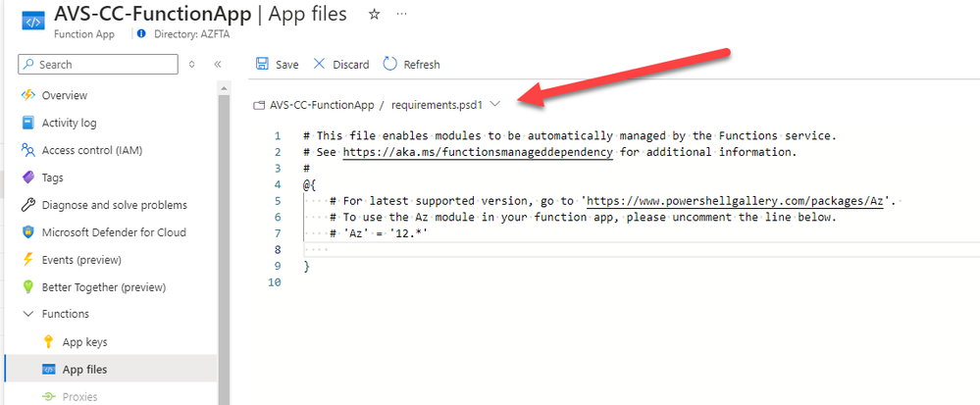Click the '@{' text on line 4
The height and width of the screenshot is (405, 980).
(309, 185)
